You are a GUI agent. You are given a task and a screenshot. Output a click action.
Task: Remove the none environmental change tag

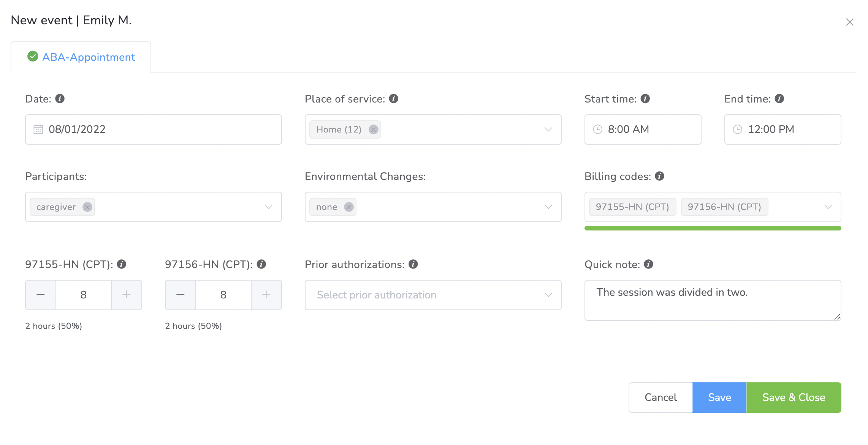(349, 207)
